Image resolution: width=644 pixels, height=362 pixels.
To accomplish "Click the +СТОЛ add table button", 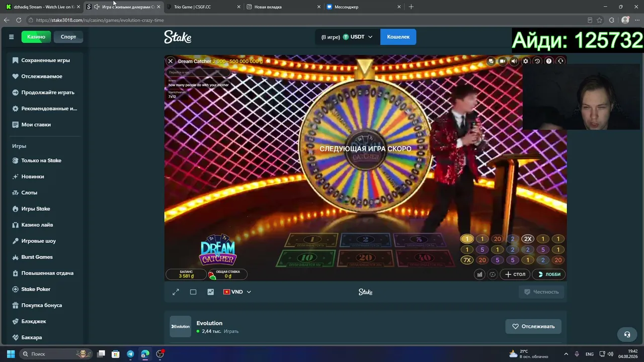I will (x=515, y=274).
